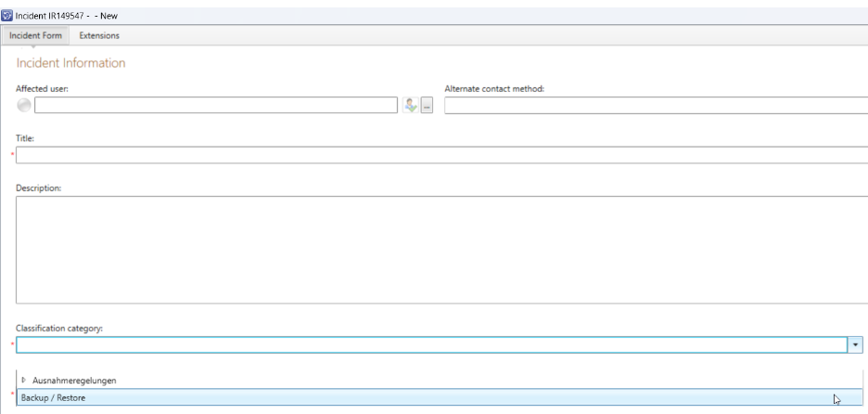The width and height of the screenshot is (868, 414).
Task: Click the add user icon beside Affected user
Action: (x=410, y=105)
